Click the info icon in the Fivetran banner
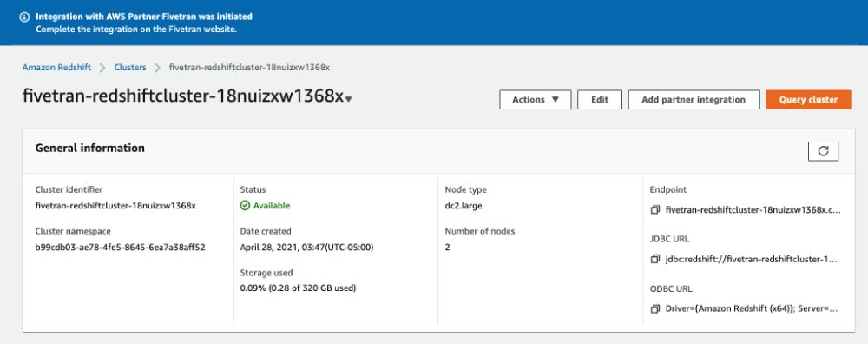The image size is (868, 344). (24, 17)
